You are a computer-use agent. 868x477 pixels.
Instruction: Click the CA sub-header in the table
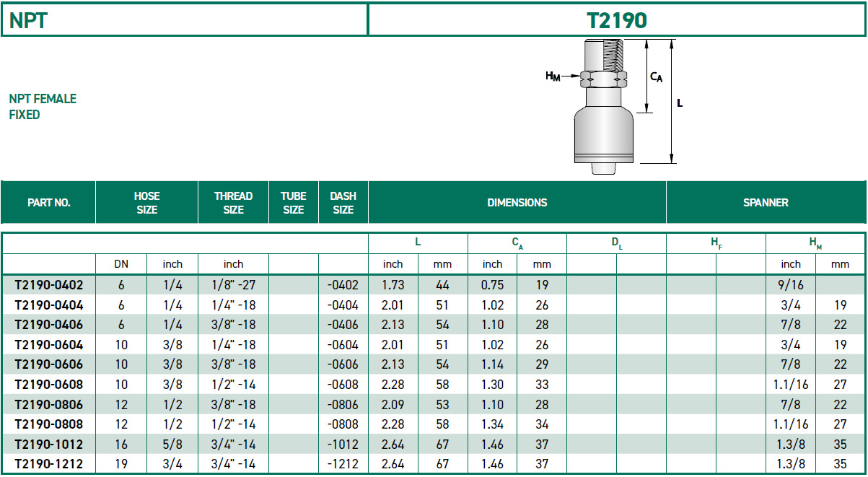pos(517,244)
